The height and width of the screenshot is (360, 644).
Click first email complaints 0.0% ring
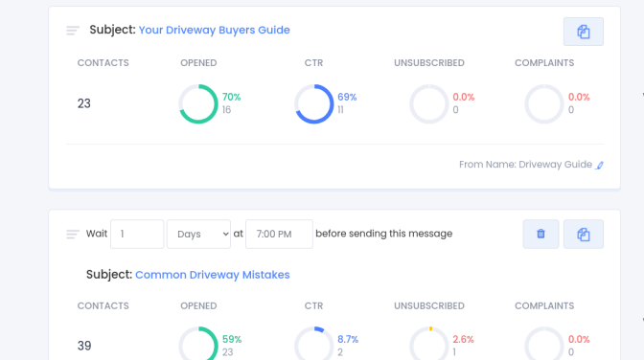(x=544, y=103)
